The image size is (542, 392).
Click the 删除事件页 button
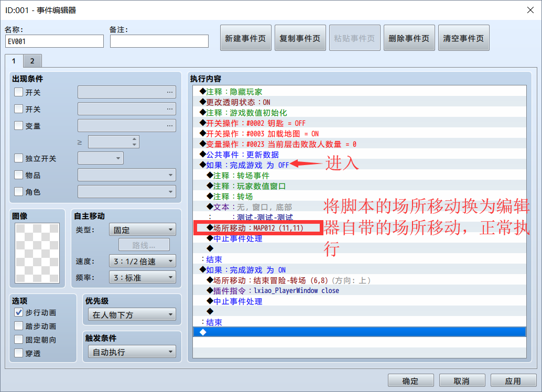tap(409, 38)
